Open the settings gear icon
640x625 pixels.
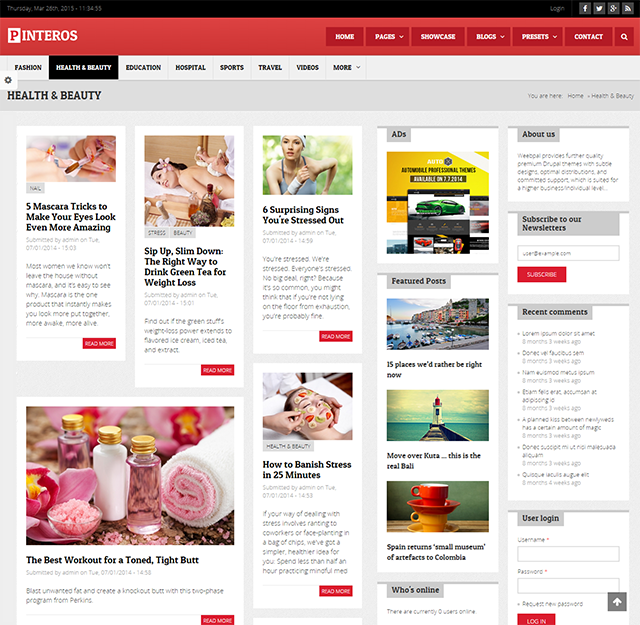[8, 80]
